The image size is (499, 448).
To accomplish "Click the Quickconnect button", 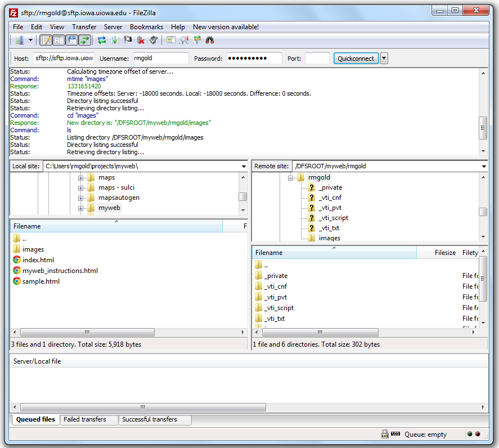I will pos(356,59).
